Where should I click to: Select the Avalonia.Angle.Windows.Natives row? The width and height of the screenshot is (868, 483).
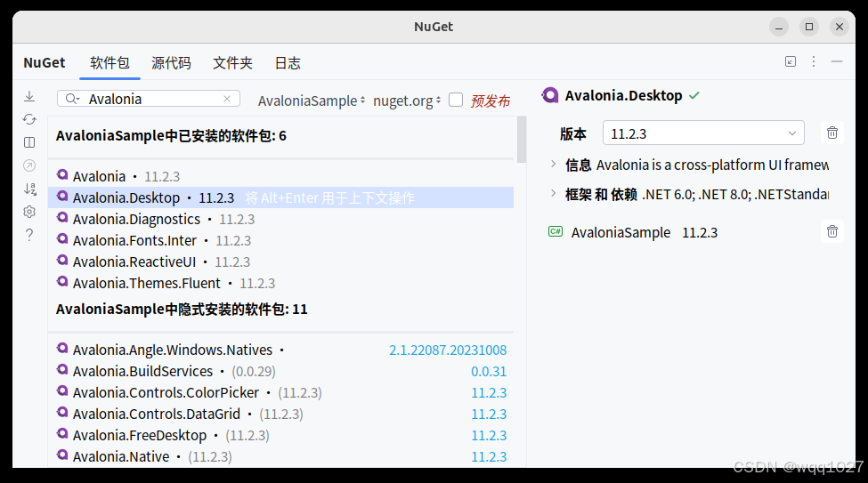click(280, 350)
